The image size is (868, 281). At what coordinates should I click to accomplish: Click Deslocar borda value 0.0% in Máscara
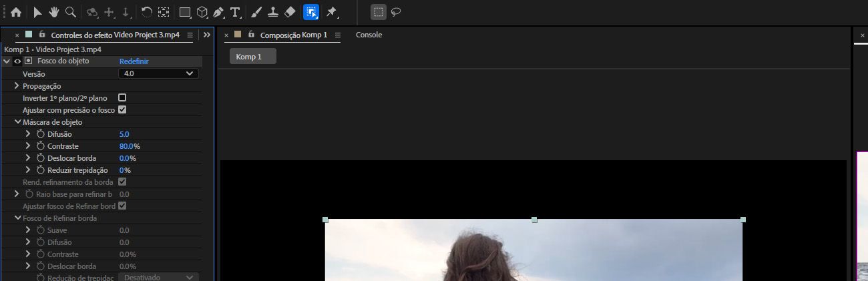click(x=128, y=158)
